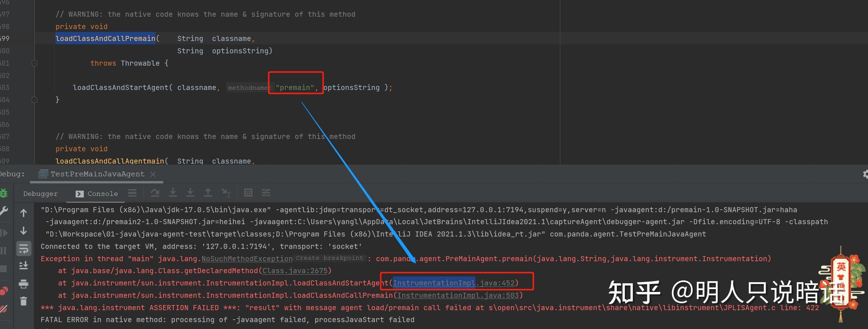Clear console with trash icon
Image resolution: width=868 pixels, height=329 pixels.
[x=24, y=301]
